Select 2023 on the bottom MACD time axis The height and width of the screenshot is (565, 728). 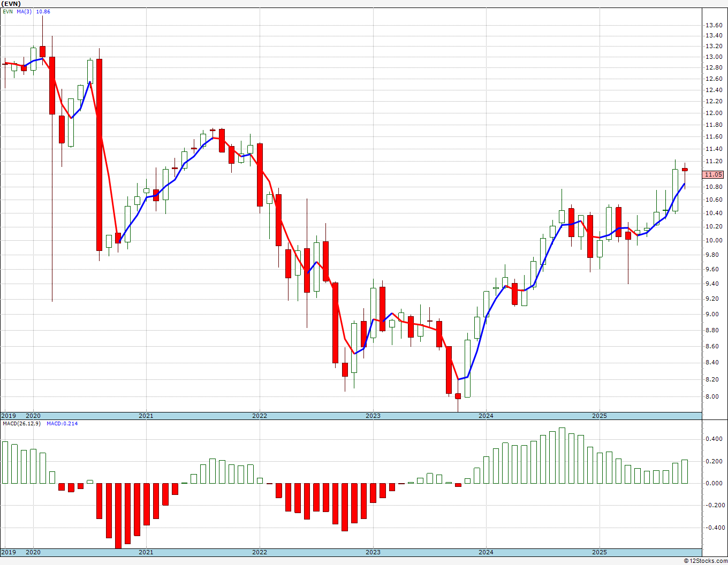click(x=373, y=552)
